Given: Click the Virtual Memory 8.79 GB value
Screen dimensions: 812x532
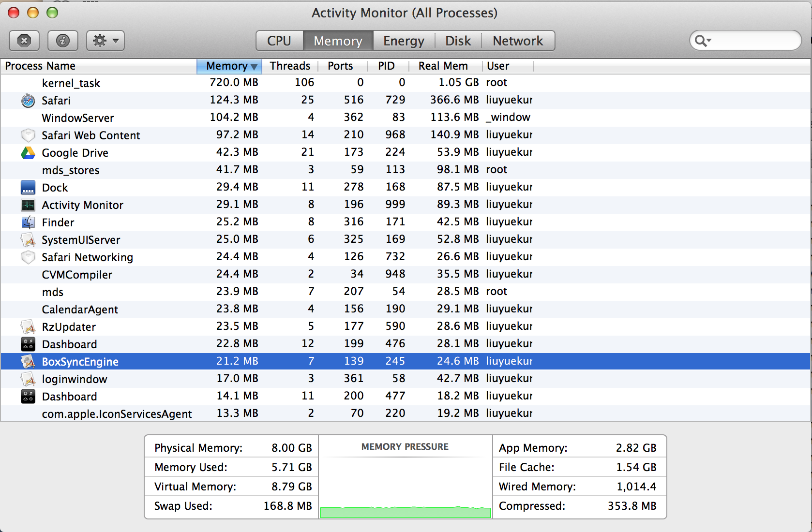Looking at the screenshot, I should tap(292, 487).
